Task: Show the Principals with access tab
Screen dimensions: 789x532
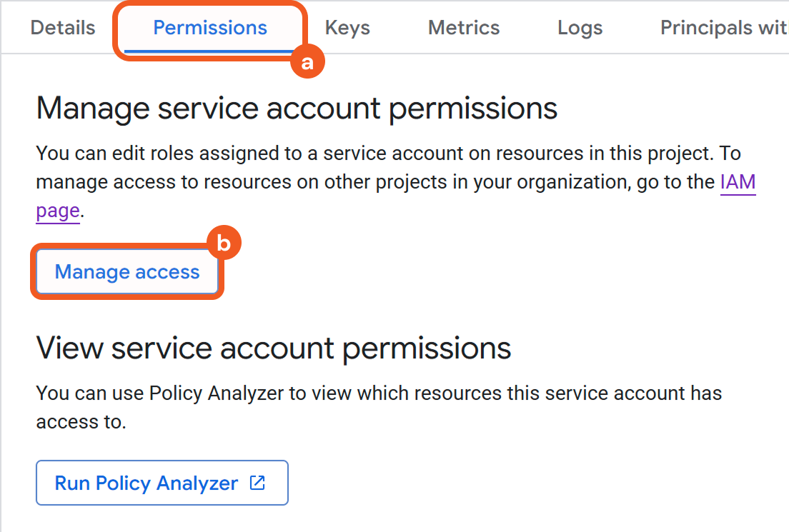Action: click(x=723, y=28)
